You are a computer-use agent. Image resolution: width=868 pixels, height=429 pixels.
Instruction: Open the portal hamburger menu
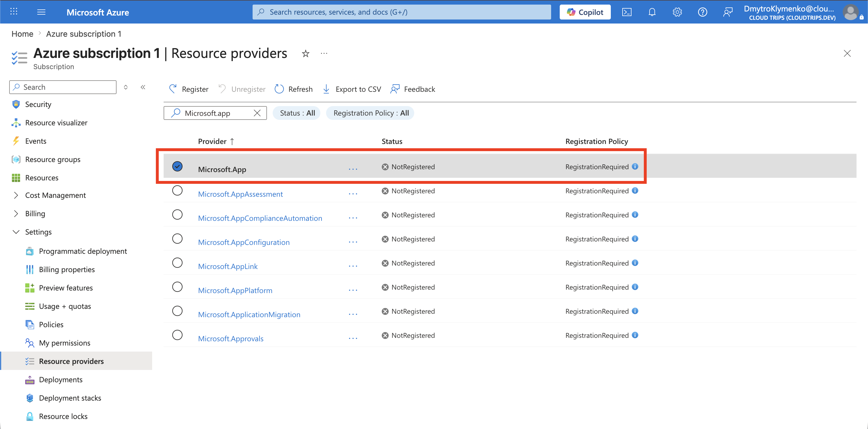point(41,12)
